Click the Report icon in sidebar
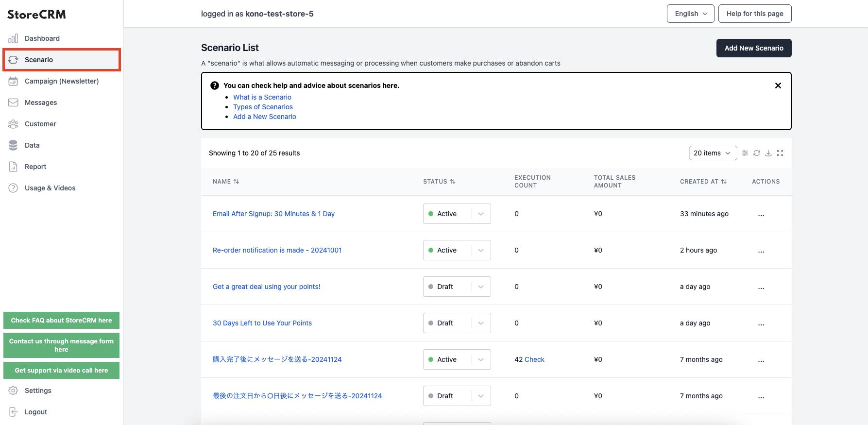868x425 pixels. [x=13, y=167]
